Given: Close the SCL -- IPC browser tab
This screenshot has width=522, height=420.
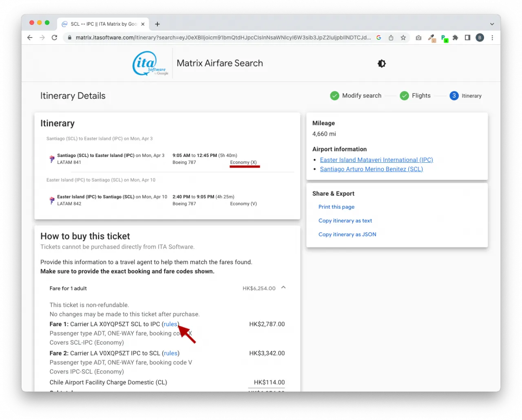Looking at the screenshot, I should click(143, 24).
